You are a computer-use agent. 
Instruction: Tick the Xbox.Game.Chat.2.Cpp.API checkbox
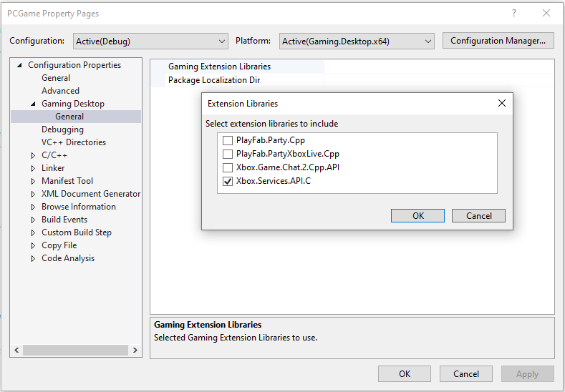[228, 167]
